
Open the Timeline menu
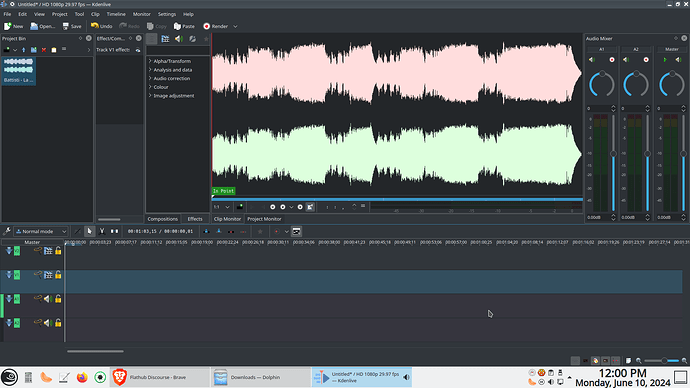116,14
